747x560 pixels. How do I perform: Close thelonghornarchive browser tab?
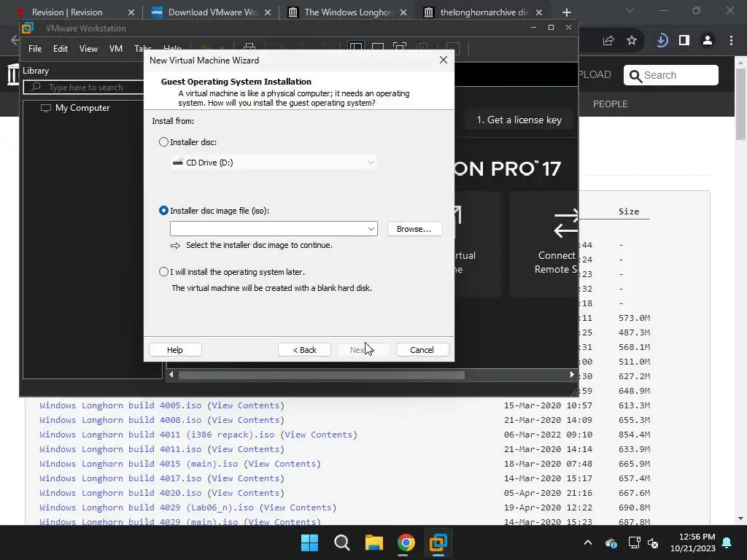click(539, 12)
